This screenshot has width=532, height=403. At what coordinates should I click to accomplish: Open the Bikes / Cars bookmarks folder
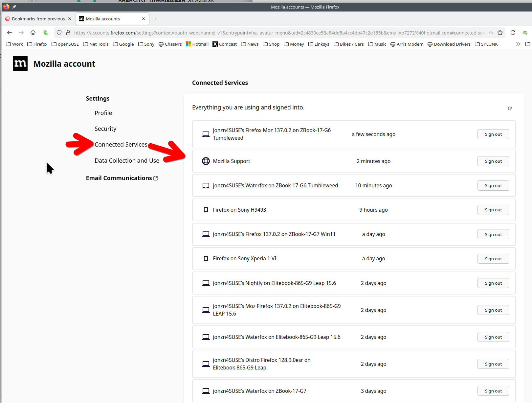click(348, 44)
